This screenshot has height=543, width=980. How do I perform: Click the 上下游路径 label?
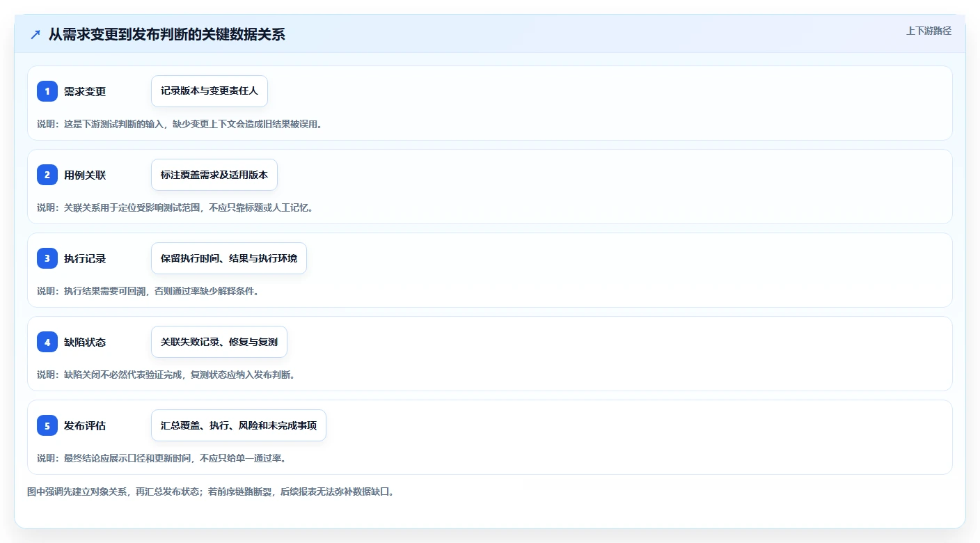pos(928,31)
